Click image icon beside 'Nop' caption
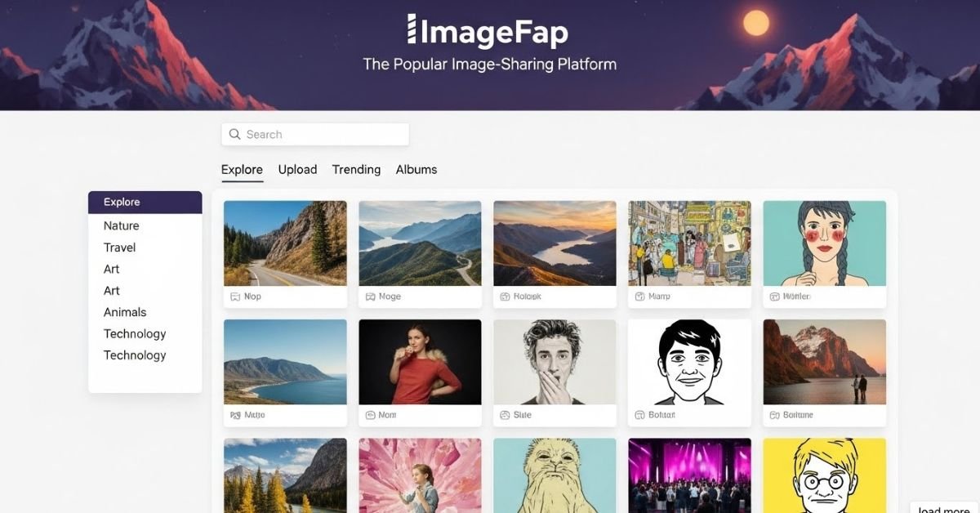This screenshot has height=513, width=980. pyautogui.click(x=235, y=297)
